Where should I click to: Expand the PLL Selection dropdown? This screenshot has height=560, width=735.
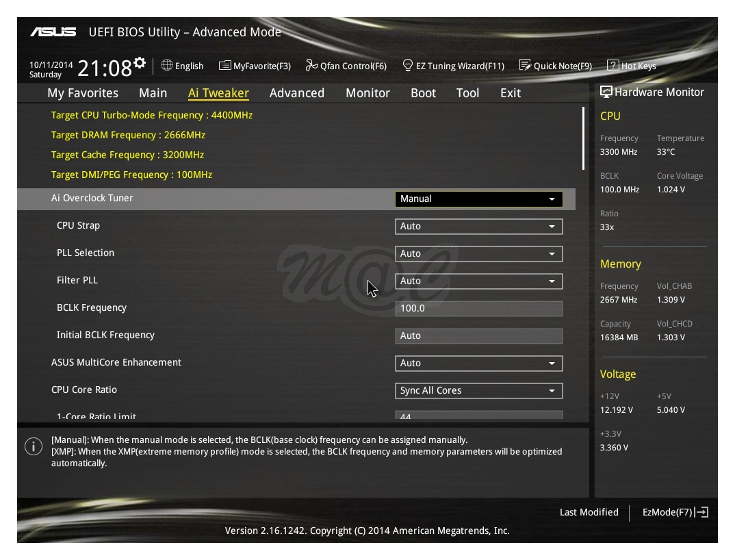point(478,254)
